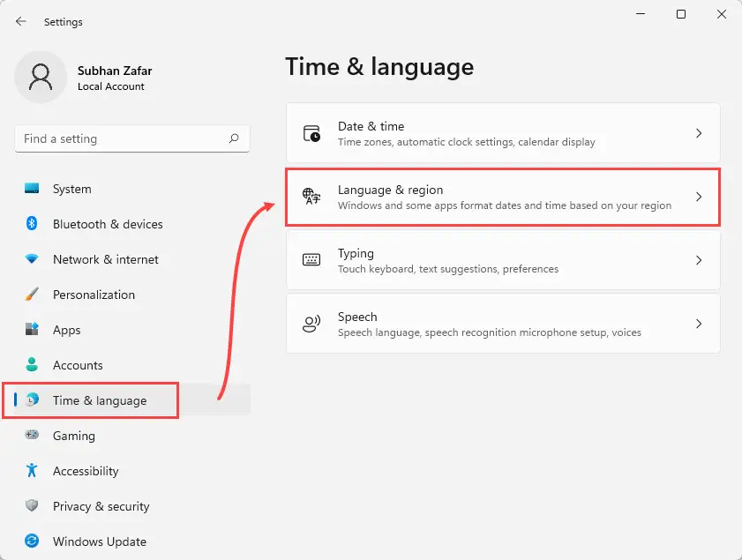Screen dimensions: 742x560
Task: Click the Windows Update sync icon
Action: tap(32, 541)
